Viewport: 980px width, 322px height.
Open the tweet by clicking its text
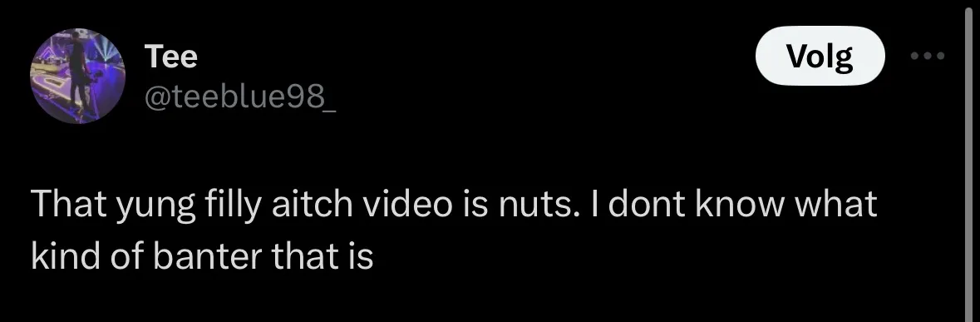coord(454,230)
